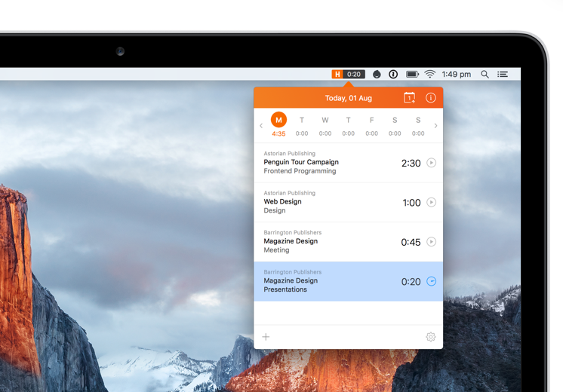Viewport: 563px width, 392px height.
Task: Start timer for Magazine Design Meeting
Action: pyautogui.click(x=431, y=242)
